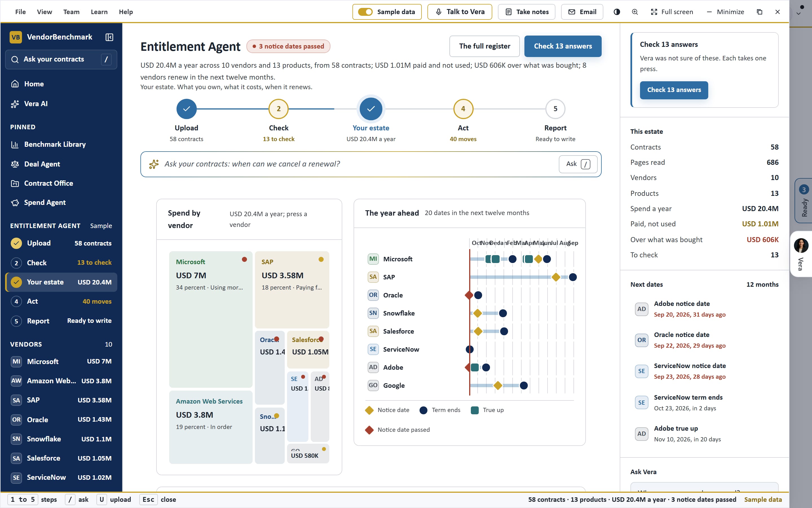
Task: Open the Ready panel tab with badge 3
Action: (x=804, y=201)
